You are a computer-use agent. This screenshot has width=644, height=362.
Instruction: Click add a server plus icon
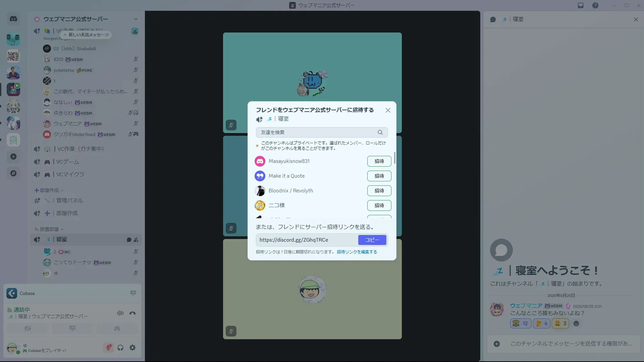(x=13, y=157)
